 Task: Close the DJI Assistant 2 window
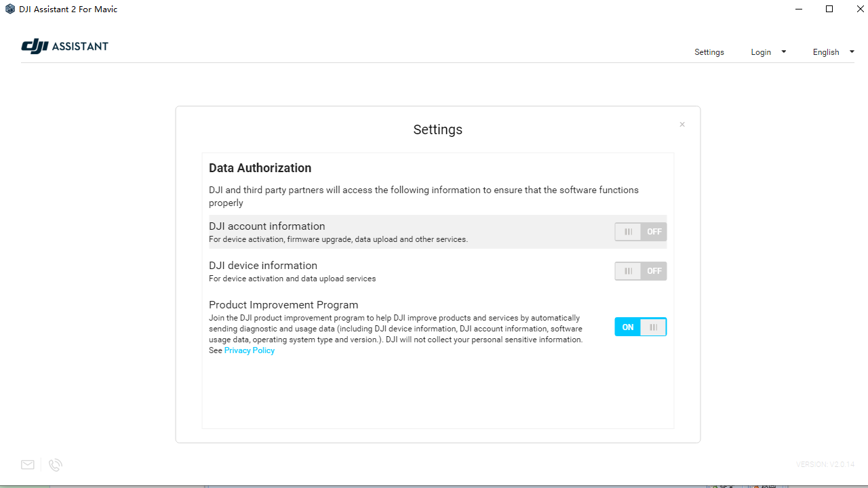click(x=861, y=9)
